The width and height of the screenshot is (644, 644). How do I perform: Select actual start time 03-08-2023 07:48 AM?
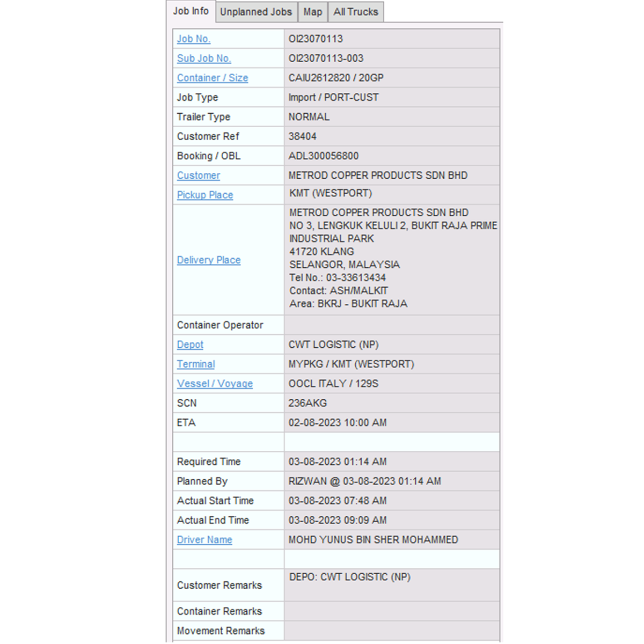[x=338, y=501]
